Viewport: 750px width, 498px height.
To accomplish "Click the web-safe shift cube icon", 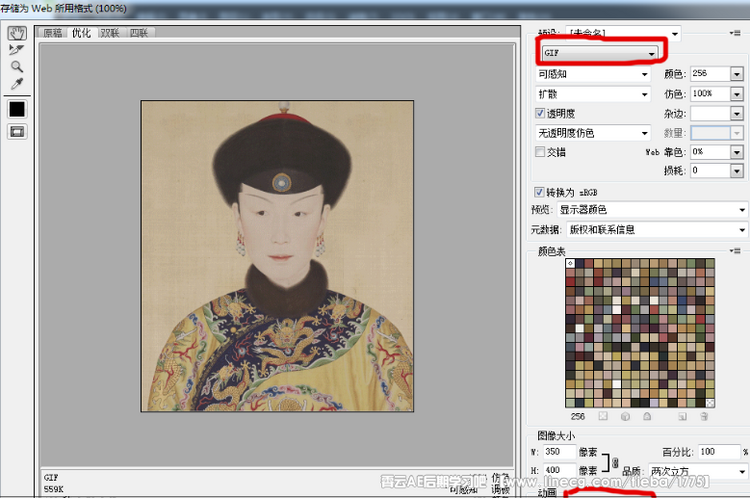I will pos(625,416).
